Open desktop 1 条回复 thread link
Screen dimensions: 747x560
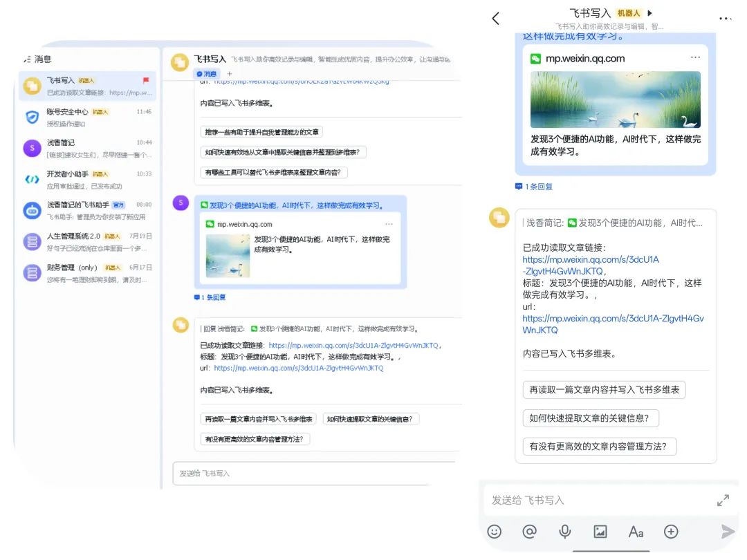(x=210, y=297)
